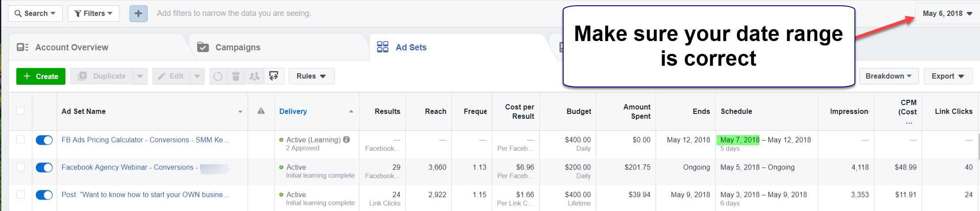This screenshot has height=211, width=980.
Task: Click the info icon next to Active (Learning)
Action: (347, 139)
